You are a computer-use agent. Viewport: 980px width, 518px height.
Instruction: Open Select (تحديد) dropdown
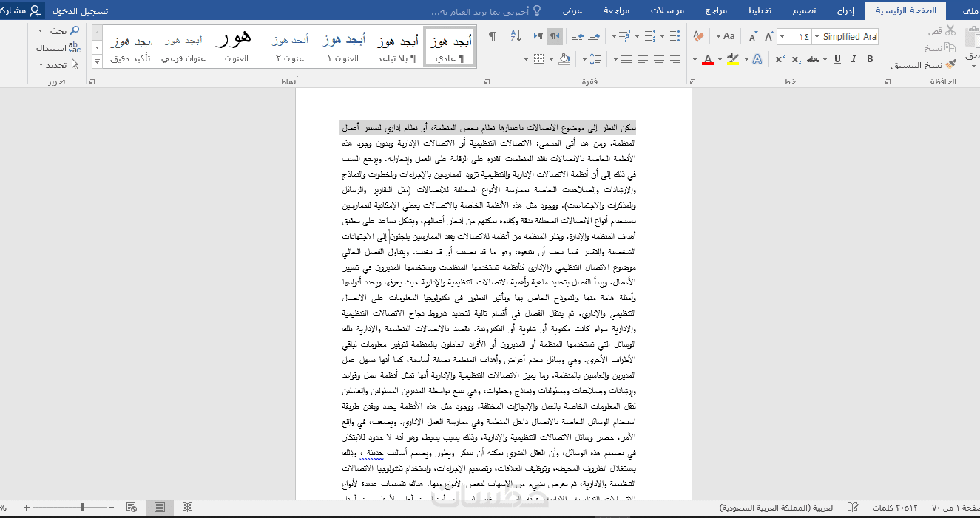[59, 65]
